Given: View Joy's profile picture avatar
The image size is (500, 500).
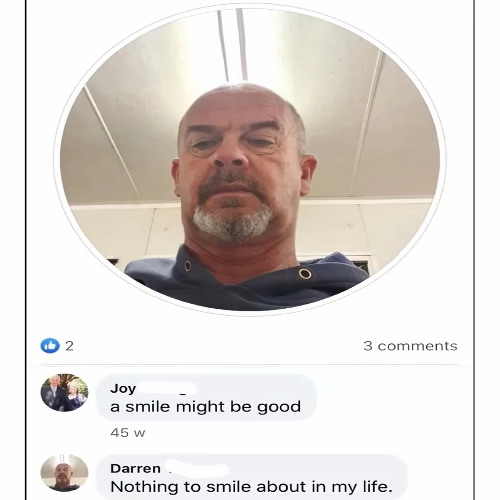Looking at the screenshot, I should 64,392.
